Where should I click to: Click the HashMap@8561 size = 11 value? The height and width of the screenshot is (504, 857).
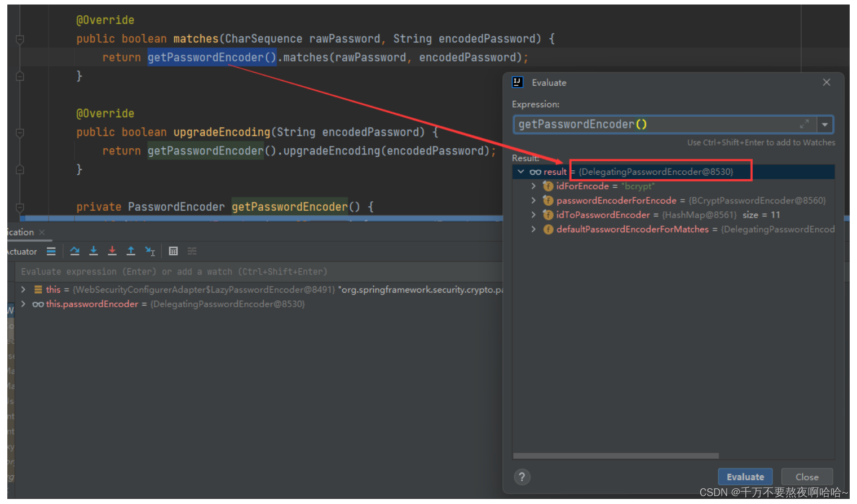coord(721,215)
